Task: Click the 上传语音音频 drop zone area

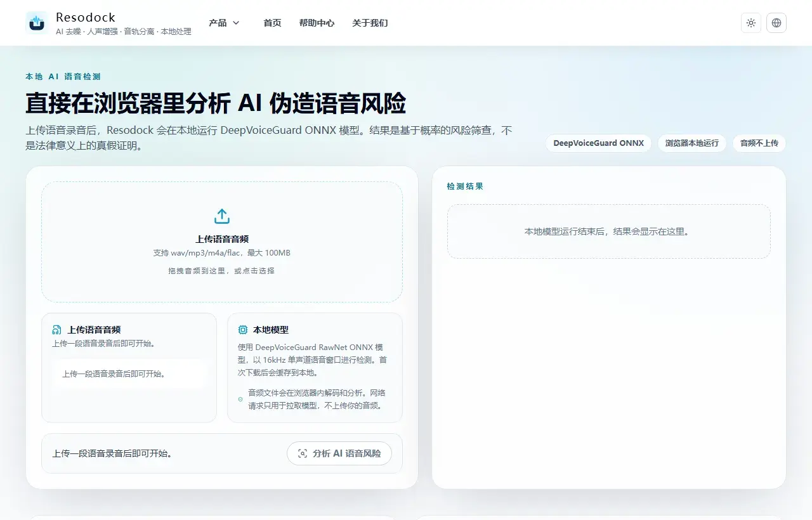Action: pos(222,242)
